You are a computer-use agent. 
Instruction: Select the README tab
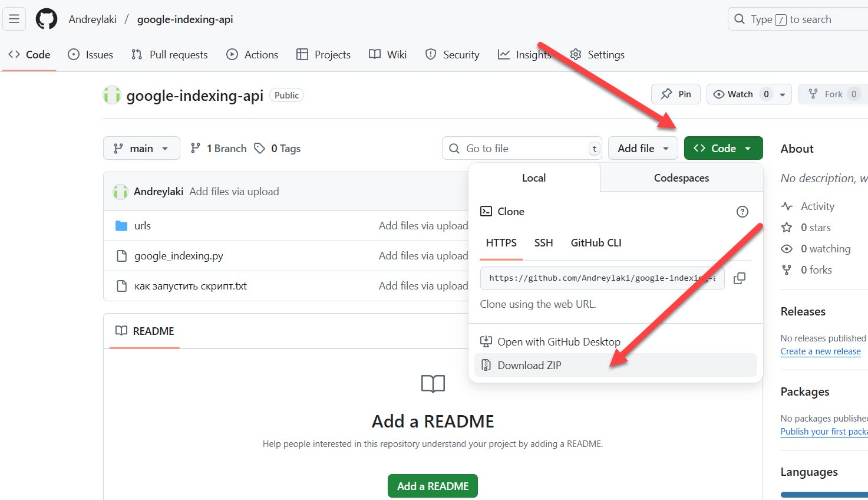(145, 331)
